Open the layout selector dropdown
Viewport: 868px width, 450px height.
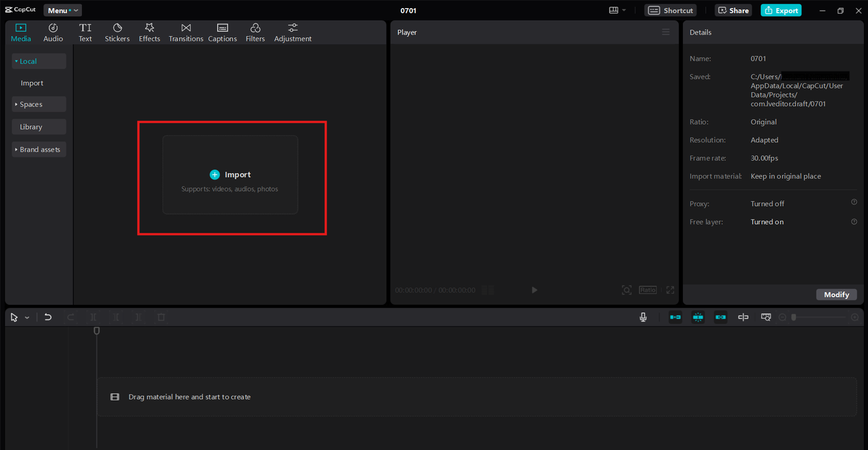coord(617,10)
